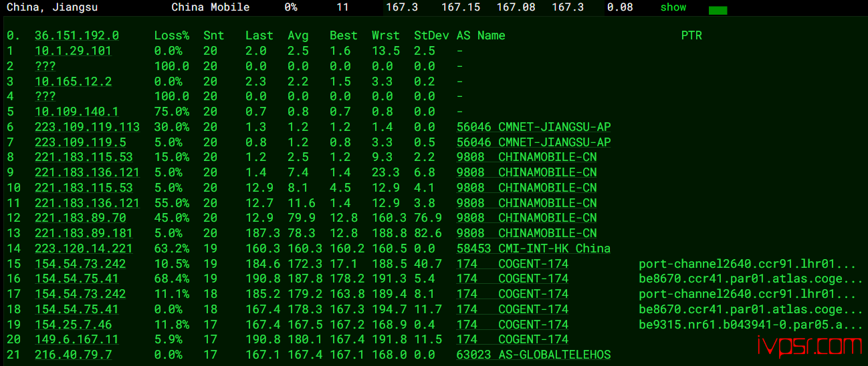This screenshot has width=868, height=366.
Task: Click the "show" link in the China Mobile row
Action: coord(673,7)
